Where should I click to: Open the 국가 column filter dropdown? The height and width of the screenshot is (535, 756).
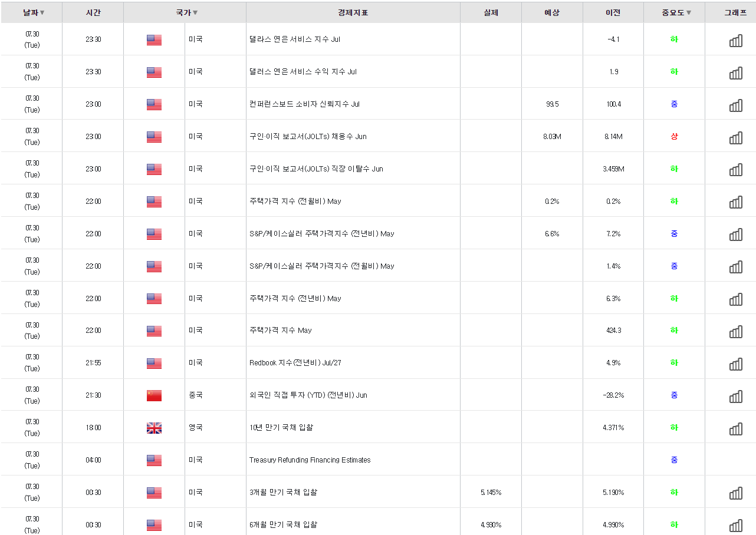click(195, 13)
